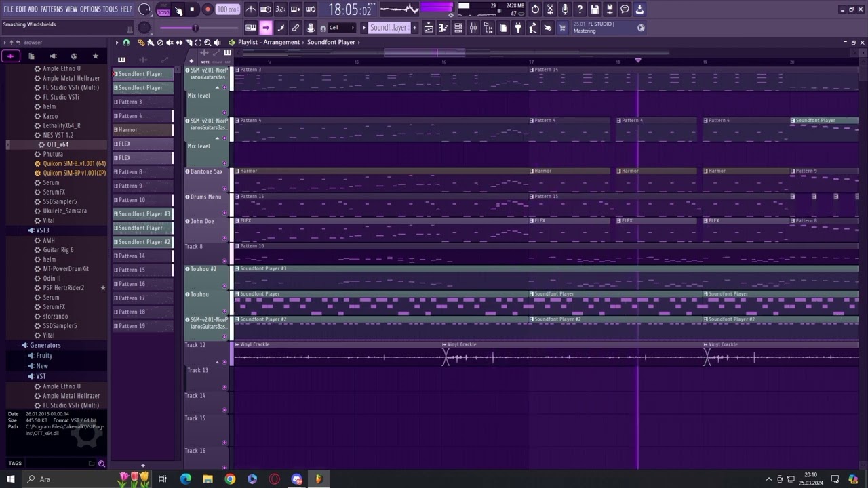Open the TOOLS menu
The width and height of the screenshot is (868, 488).
click(x=111, y=9)
